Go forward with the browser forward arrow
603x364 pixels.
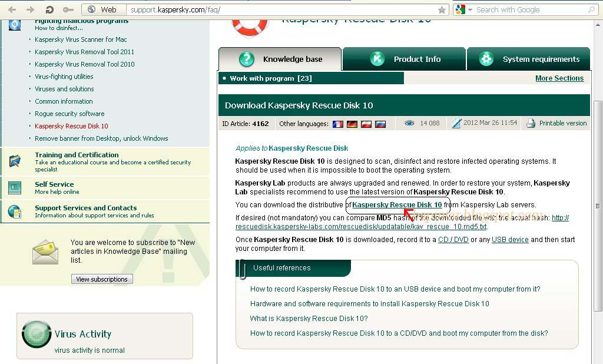[29, 9]
